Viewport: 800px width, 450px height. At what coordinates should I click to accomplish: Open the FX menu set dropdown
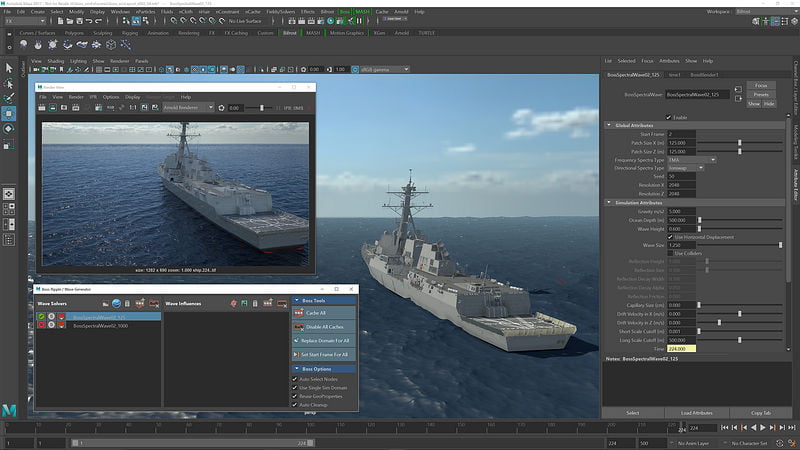[x=25, y=21]
